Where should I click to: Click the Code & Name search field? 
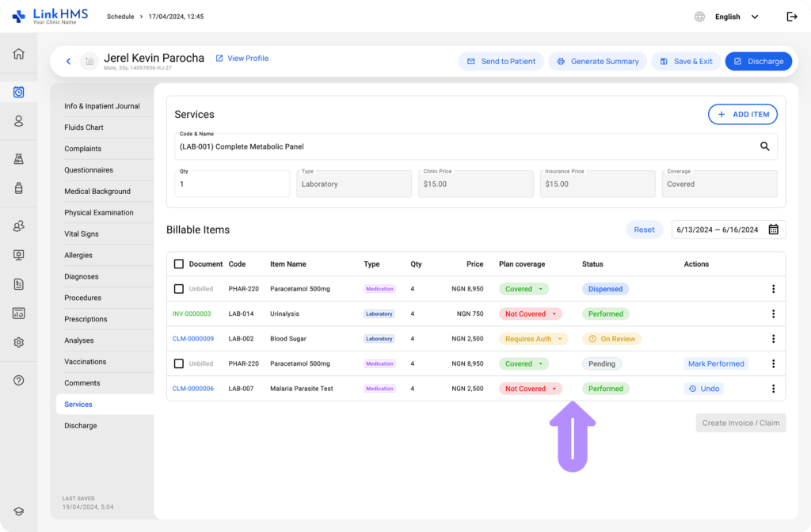click(475, 146)
